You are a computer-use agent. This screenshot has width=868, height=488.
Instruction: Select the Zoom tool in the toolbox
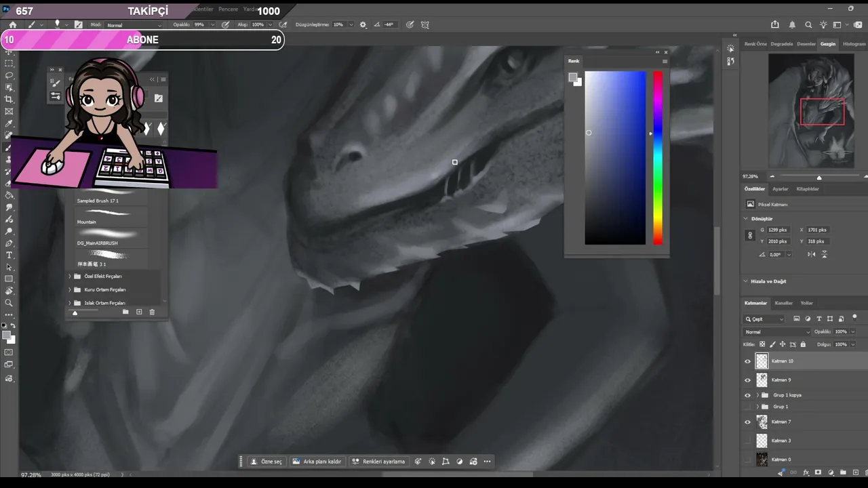9,303
